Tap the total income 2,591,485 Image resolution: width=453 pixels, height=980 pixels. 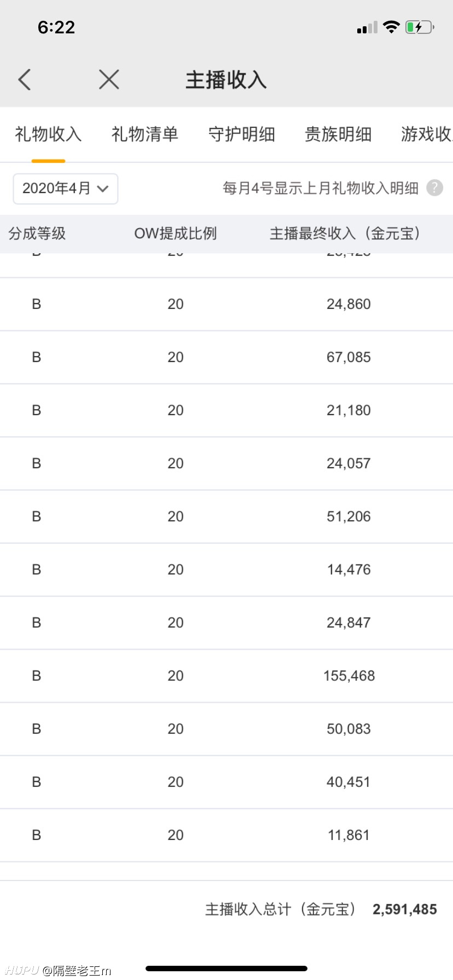click(405, 909)
